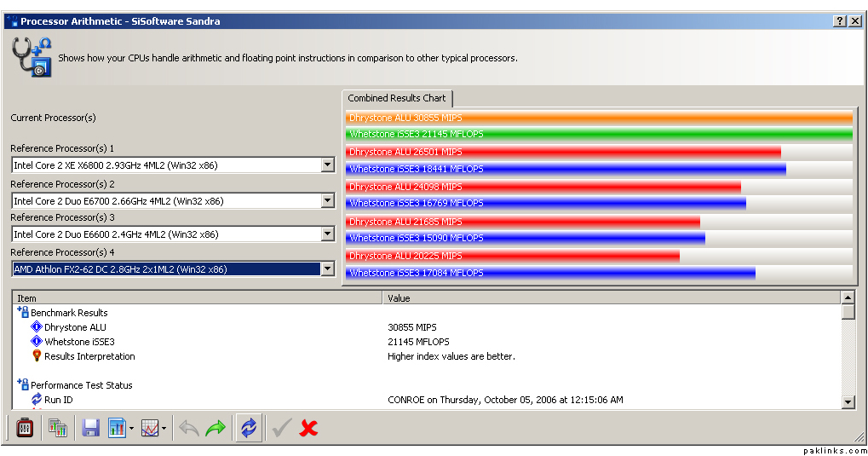Image resolution: width=868 pixels, height=456 pixels.
Task: Switch to Combined Results Chart tab
Action: (x=397, y=99)
